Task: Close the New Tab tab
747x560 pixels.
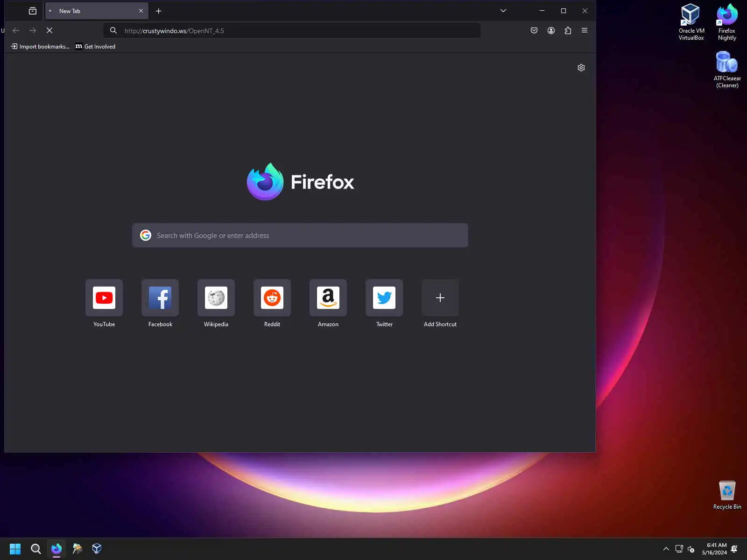Action: tap(141, 11)
